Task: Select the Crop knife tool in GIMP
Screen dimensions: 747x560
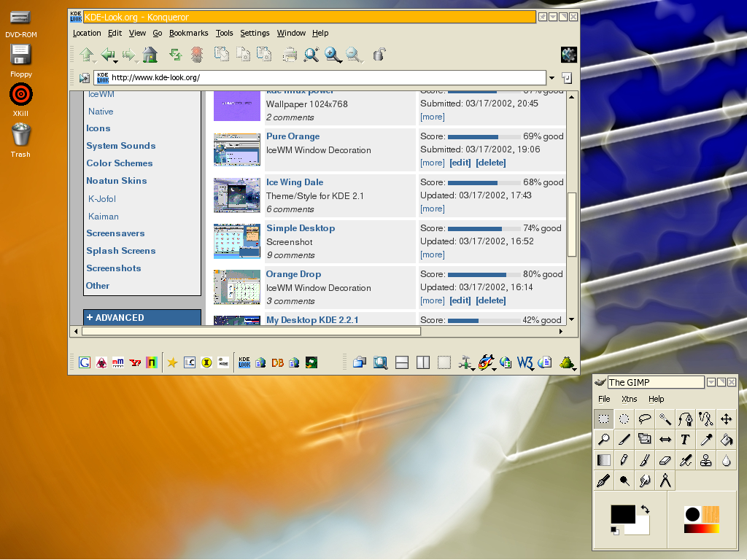Action: point(624,440)
